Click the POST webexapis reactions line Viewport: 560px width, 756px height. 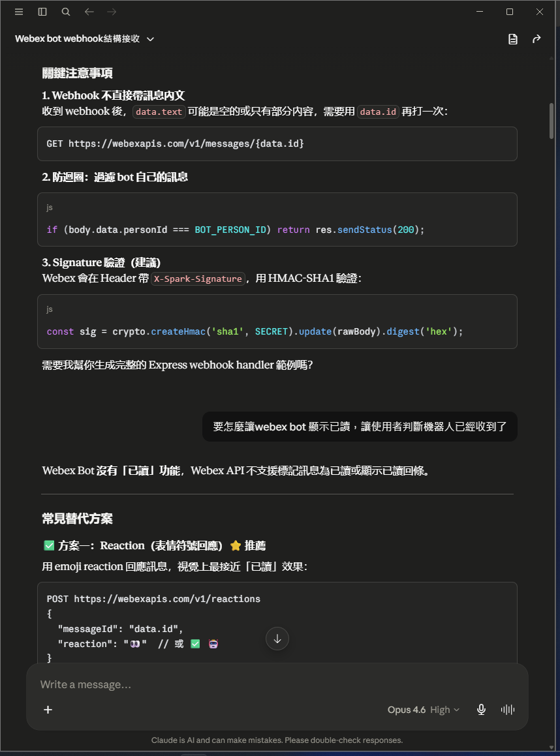(153, 599)
